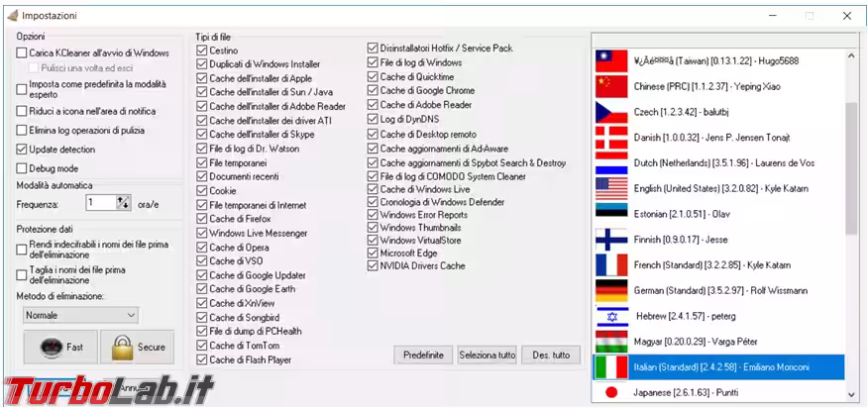The height and width of the screenshot is (408, 868).
Task: Select Danish [1.0.0.32] language entry
Action: pos(719,138)
